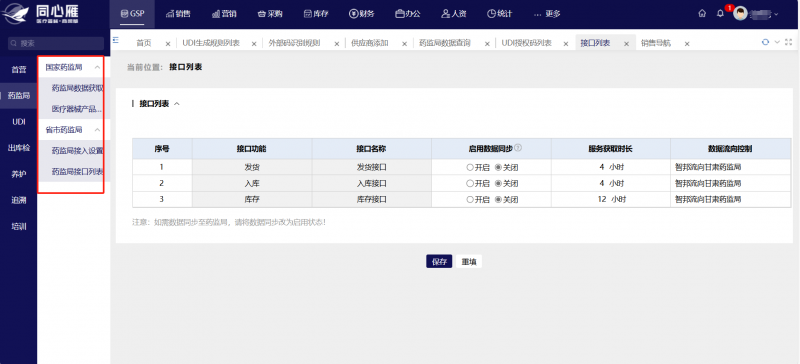This screenshot has height=364, width=800.
Task: Open 药监局接入设置 in the sidebar tree
Action: point(77,151)
